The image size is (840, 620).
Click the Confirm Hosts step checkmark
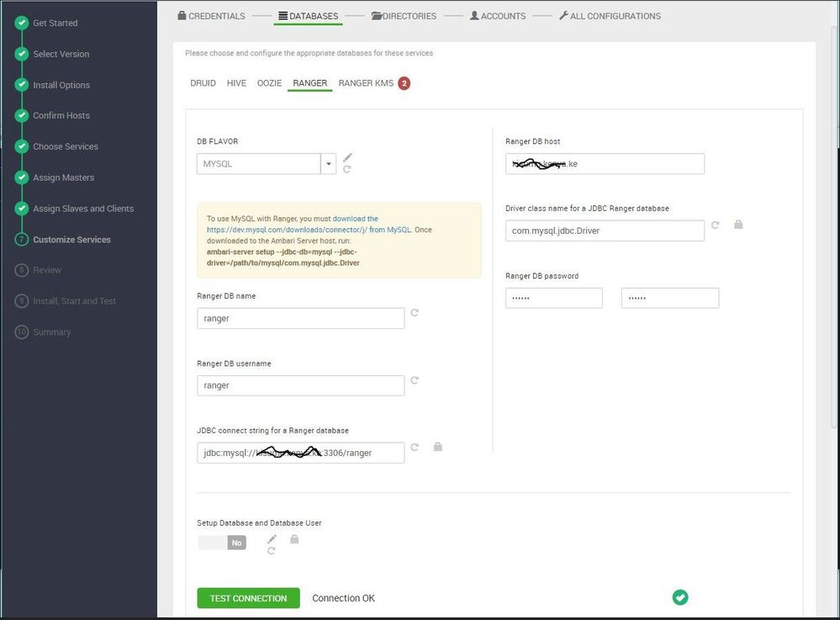point(21,115)
